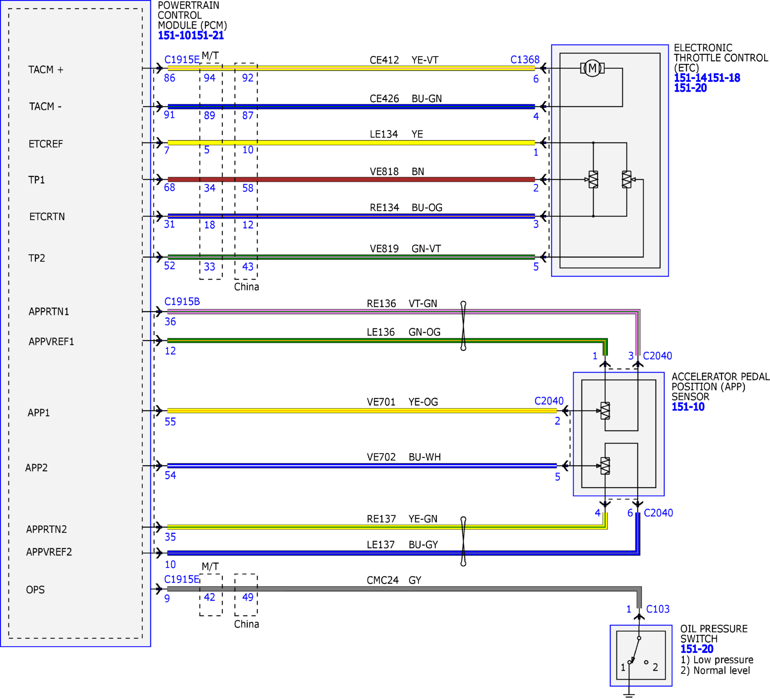Image resolution: width=770 pixels, height=700 pixels.
Task: Open the PCM link 151-10151-21
Action: pos(191,35)
